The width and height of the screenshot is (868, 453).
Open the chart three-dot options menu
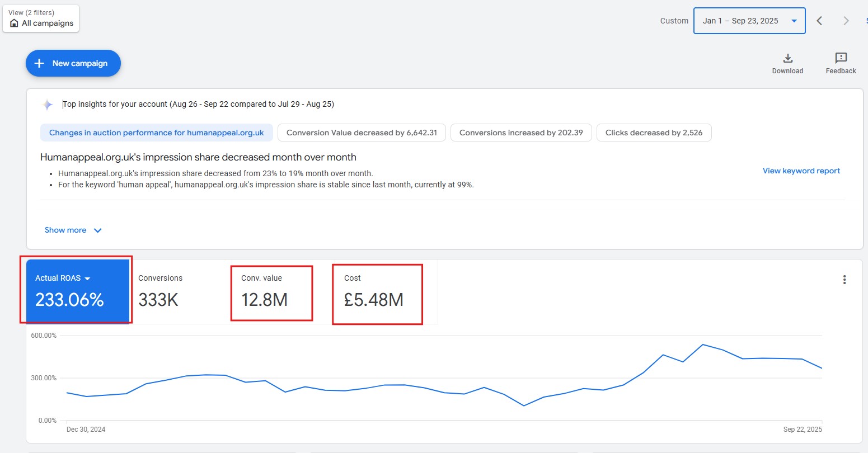(x=844, y=280)
